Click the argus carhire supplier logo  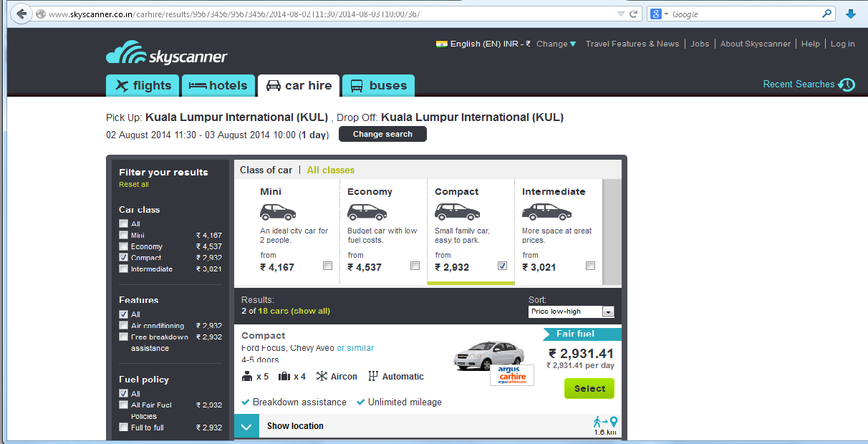(512, 375)
